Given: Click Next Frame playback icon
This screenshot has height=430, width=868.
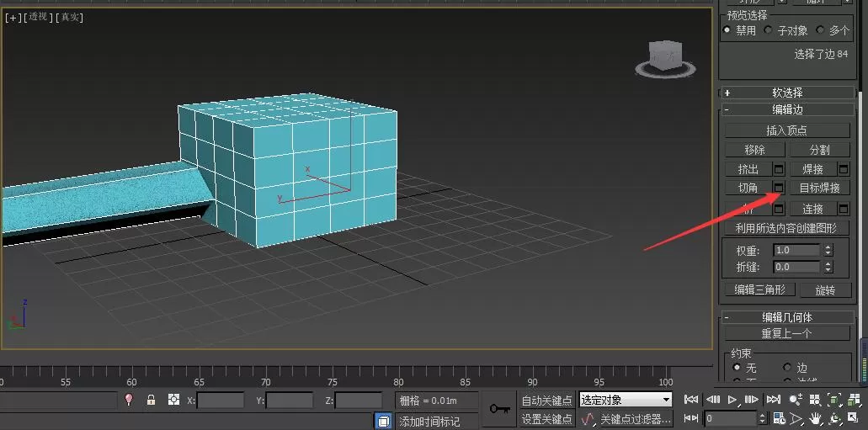Looking at the screenshot, I should point(751,399).
